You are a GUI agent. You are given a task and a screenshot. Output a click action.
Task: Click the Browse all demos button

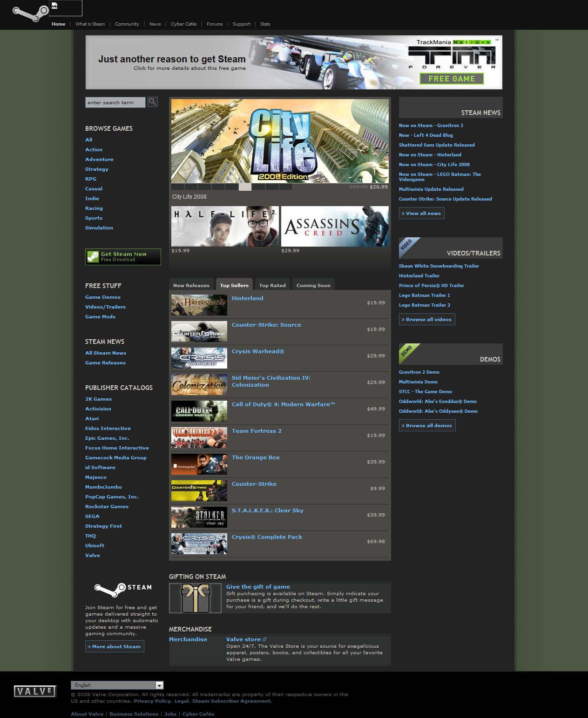tap(427, 425)
